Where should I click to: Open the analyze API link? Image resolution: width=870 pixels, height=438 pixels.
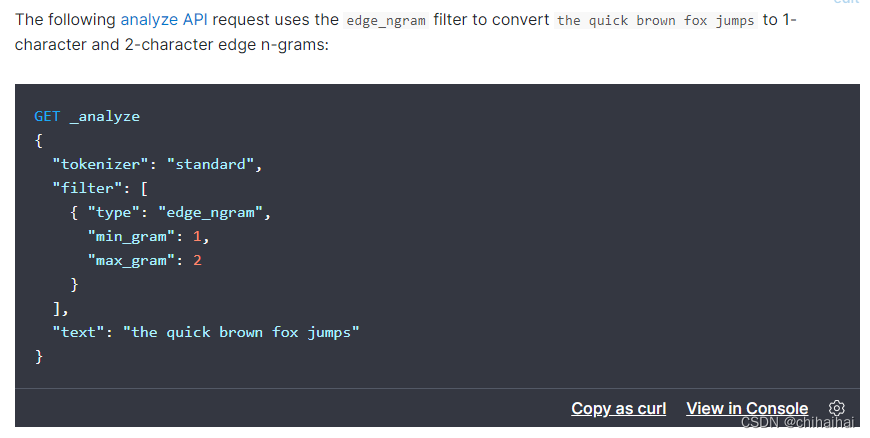[x=164, y=20]
